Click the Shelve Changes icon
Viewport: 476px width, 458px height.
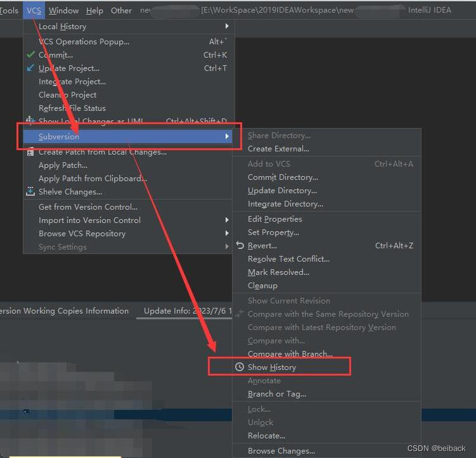(30, 191)
